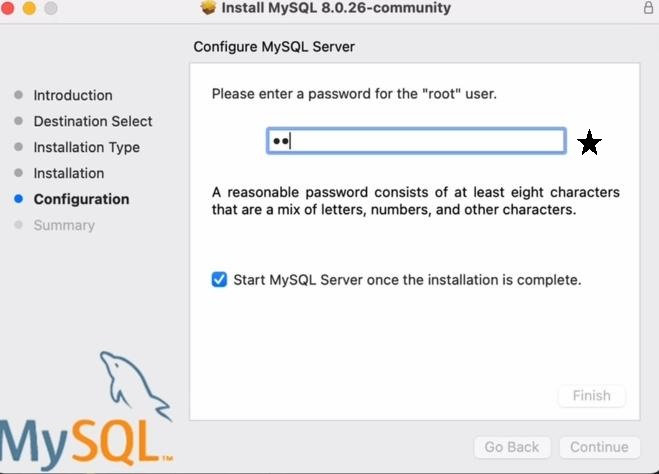The height and width of the screenshot is (474, 659).
Task: Click the lock icon in the title bar
Action: pyautogui.click(x=649, y=8)
